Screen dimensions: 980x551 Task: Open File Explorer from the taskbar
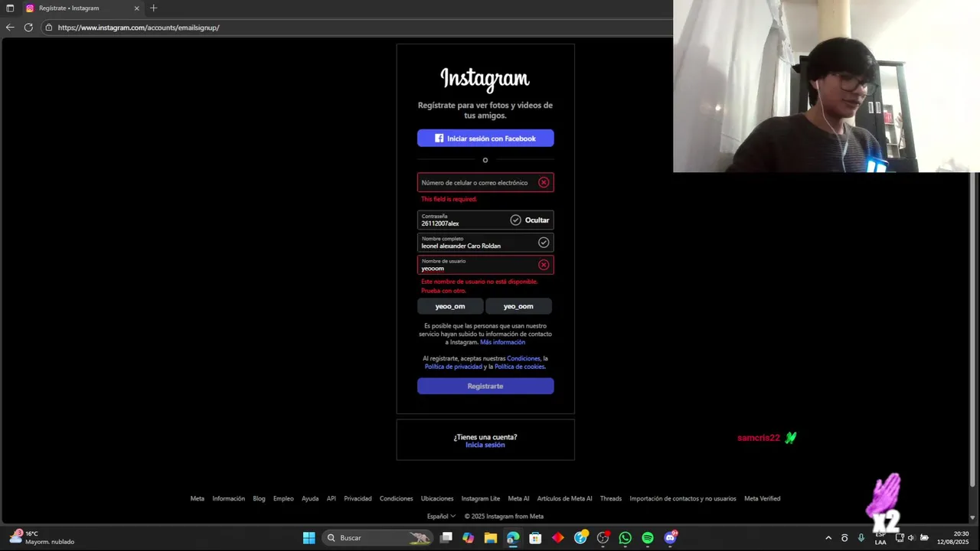pos(491,538)
